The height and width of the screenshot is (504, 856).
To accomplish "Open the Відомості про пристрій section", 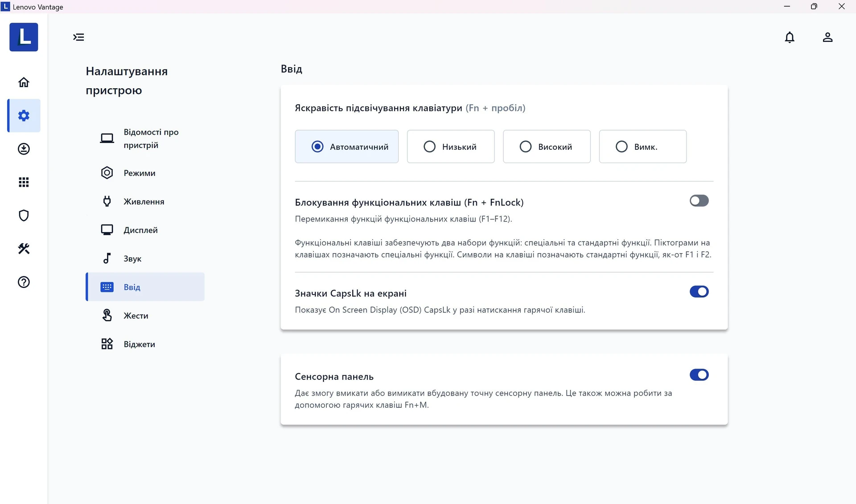I will (x=145, y=139).
